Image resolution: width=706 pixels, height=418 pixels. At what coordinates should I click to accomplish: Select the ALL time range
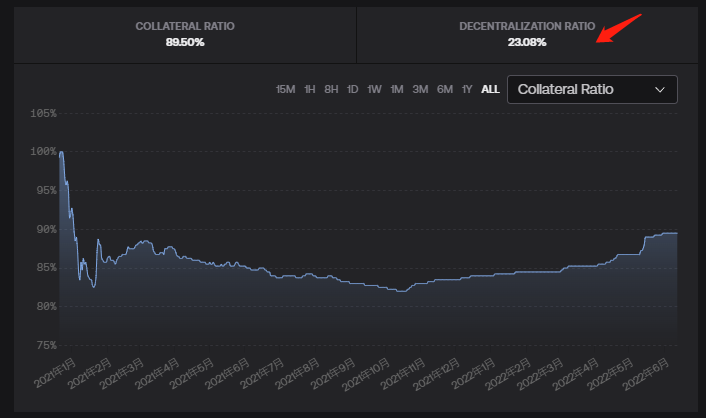[x=490, y=89]
